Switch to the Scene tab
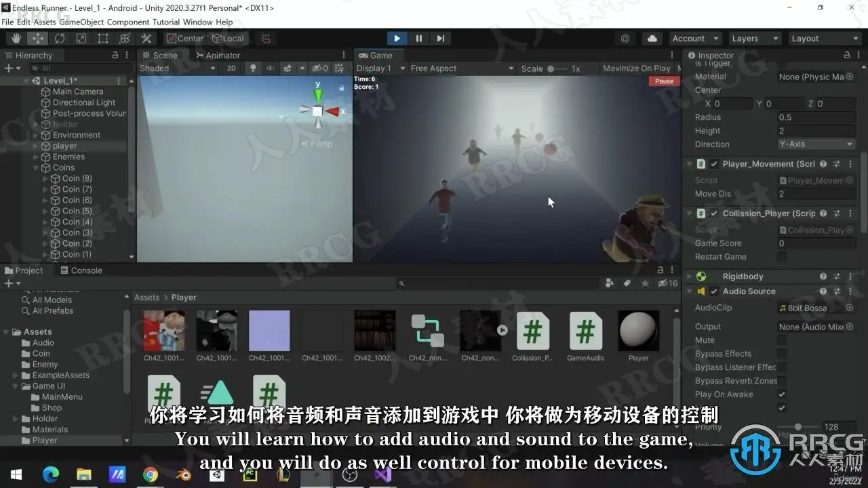 pos(160,56)
